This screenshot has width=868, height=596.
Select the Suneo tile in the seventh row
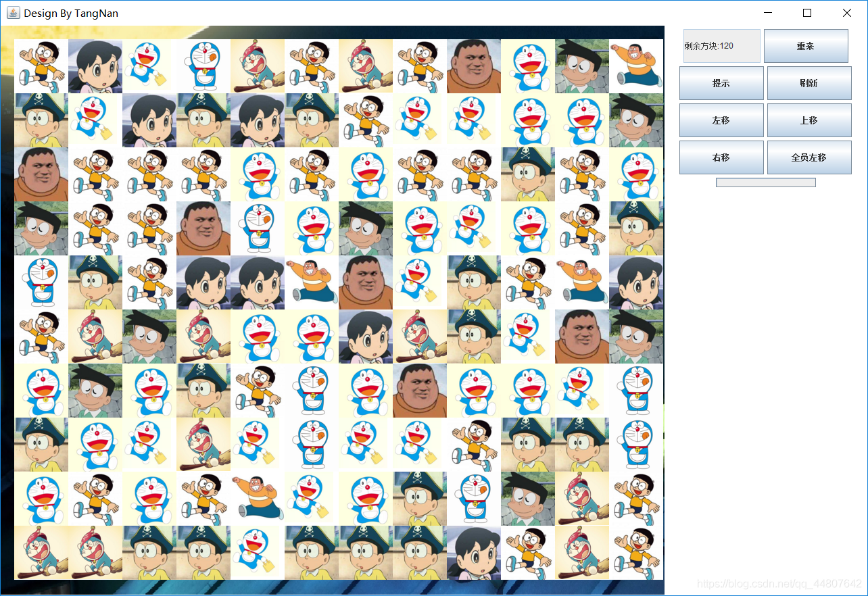pyautogui.click(x=95, y=391)
